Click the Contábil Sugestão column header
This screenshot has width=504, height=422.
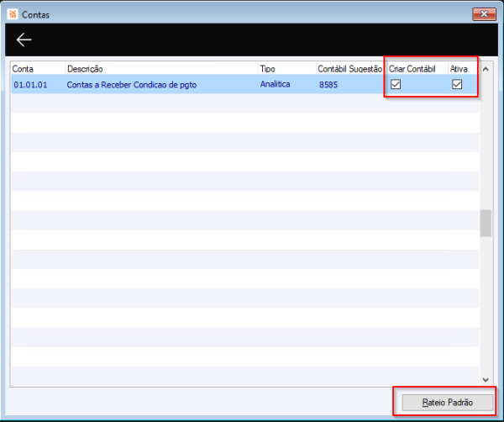[350, 68]
